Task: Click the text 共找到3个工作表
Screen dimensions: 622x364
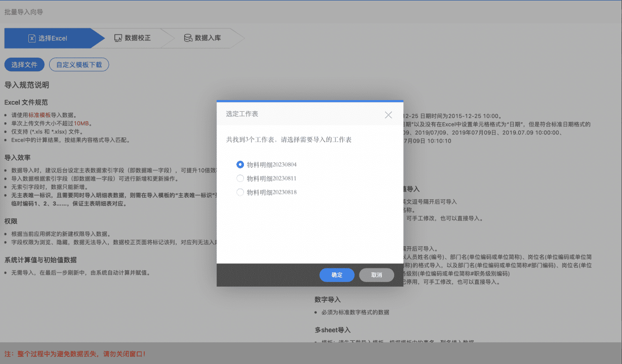Action: point(251,140)
